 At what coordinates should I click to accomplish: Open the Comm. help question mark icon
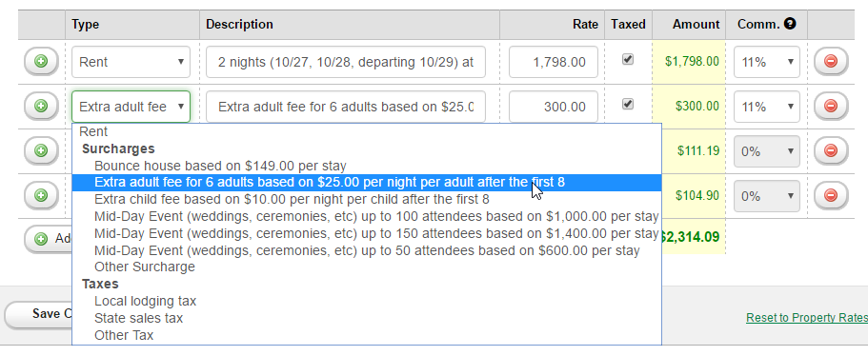(791, 24)
